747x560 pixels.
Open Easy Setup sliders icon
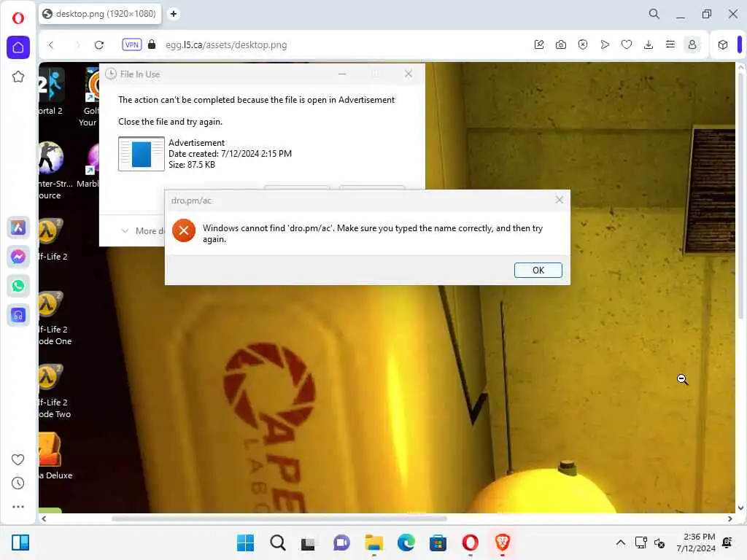(x=670, y=44)
